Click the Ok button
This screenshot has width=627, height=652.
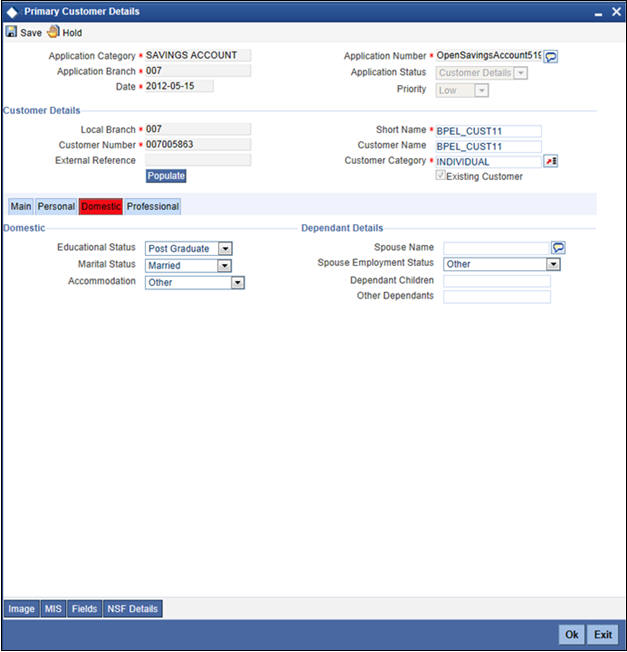click(572, 635)
